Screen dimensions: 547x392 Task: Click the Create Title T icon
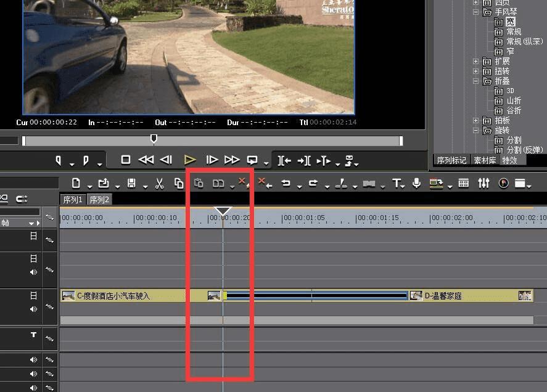[397, 183]
